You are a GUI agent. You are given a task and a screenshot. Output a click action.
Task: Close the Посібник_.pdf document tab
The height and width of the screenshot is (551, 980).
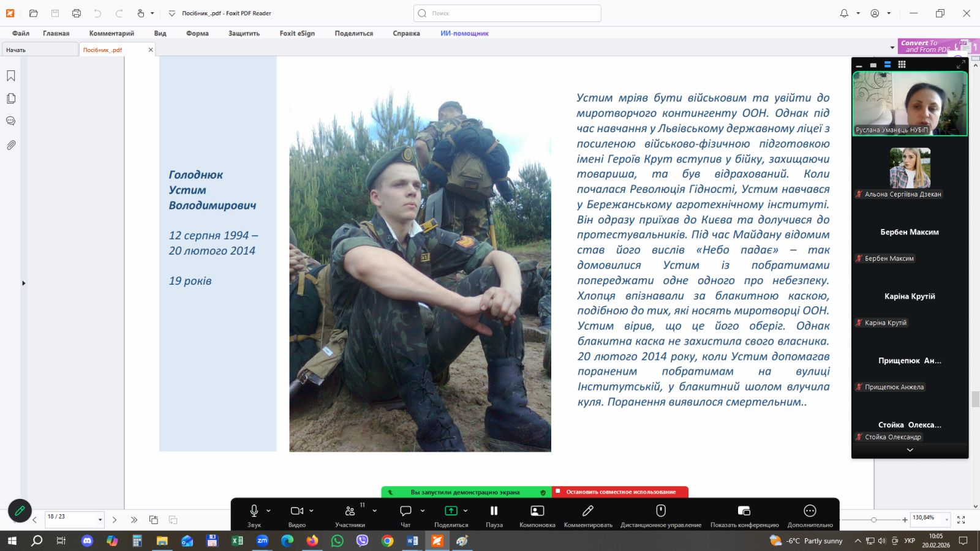(151, 50)
